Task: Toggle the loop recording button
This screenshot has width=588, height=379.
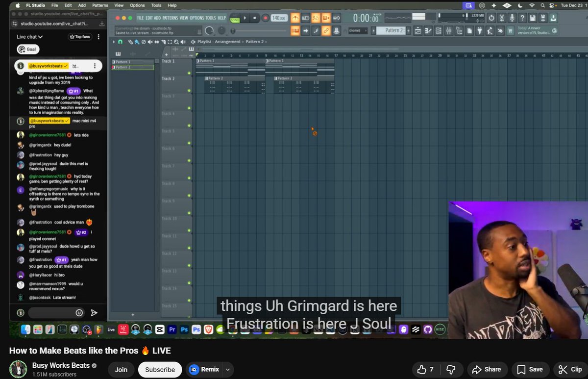Action: tap(336, 18)
